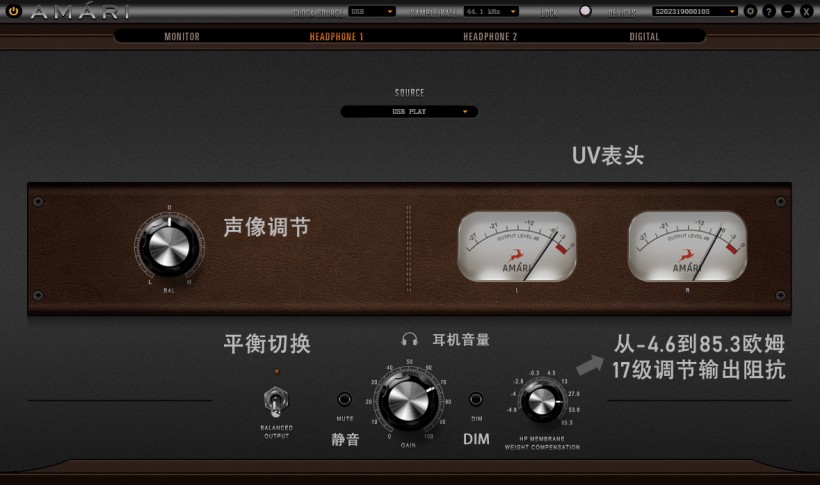Click the 85.3 mark on compensation knob
The height and width of the screenshot is (485, 820).
pos(567,423)
